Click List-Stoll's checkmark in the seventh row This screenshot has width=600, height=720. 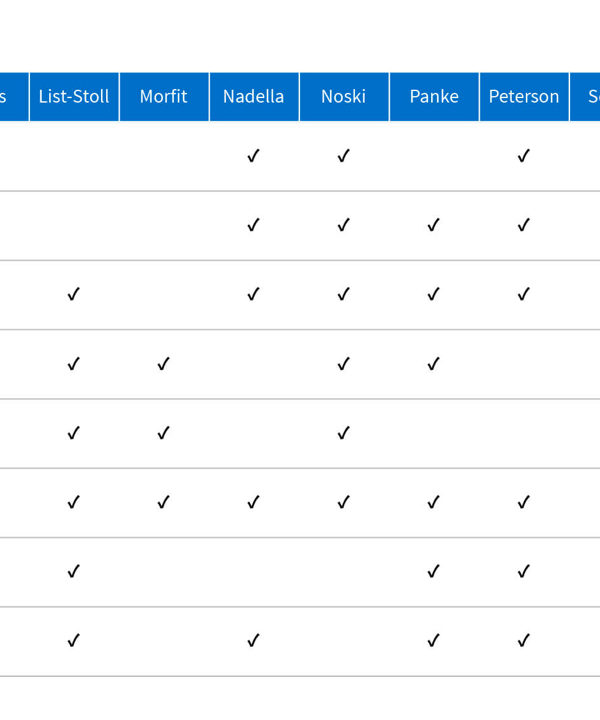(73, 572)
